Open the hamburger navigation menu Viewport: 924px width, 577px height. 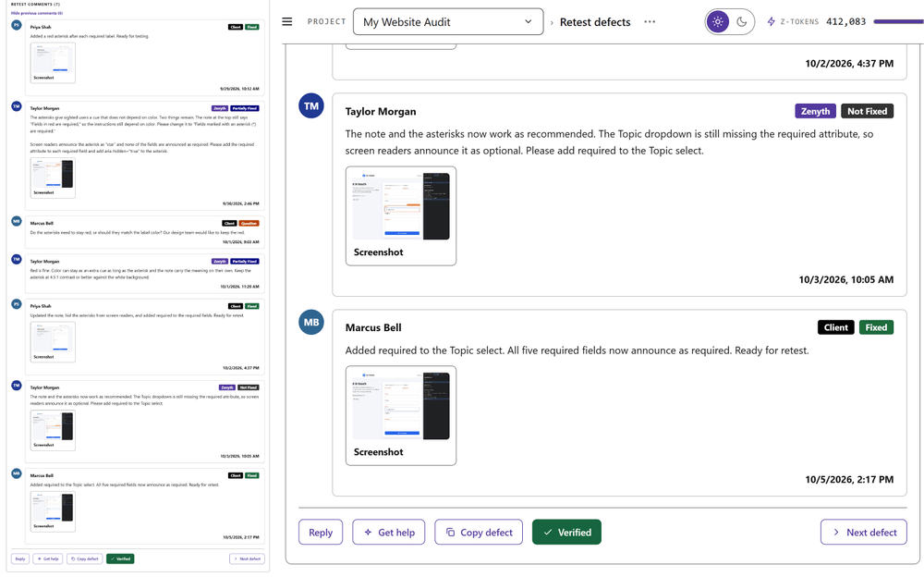point(287,22)
